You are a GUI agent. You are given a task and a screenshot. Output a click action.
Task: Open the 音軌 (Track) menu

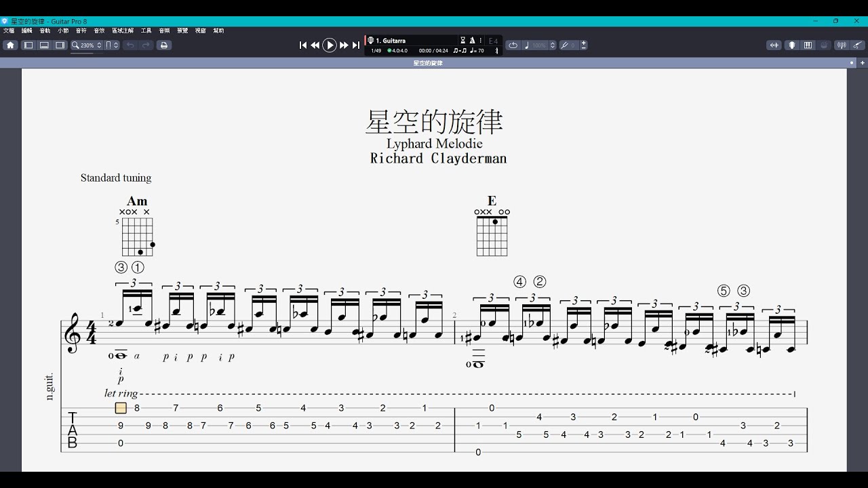45,30
